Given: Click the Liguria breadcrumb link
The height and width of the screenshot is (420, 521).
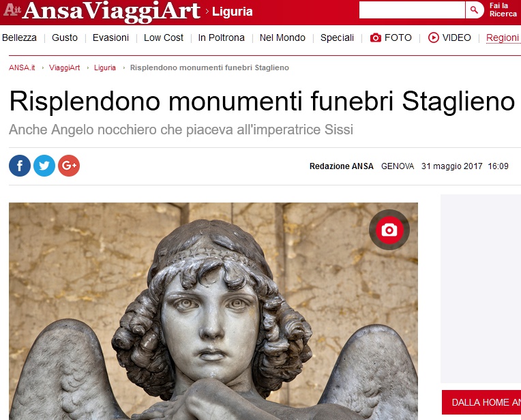Looking at the screenshot, I should pos(105,67).
